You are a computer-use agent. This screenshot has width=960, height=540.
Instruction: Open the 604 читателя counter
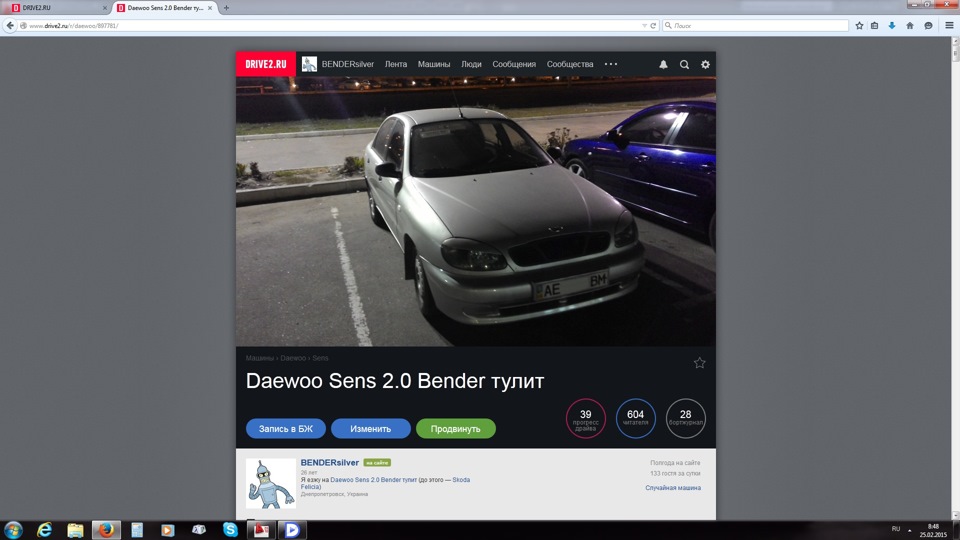tap(636, 418)
